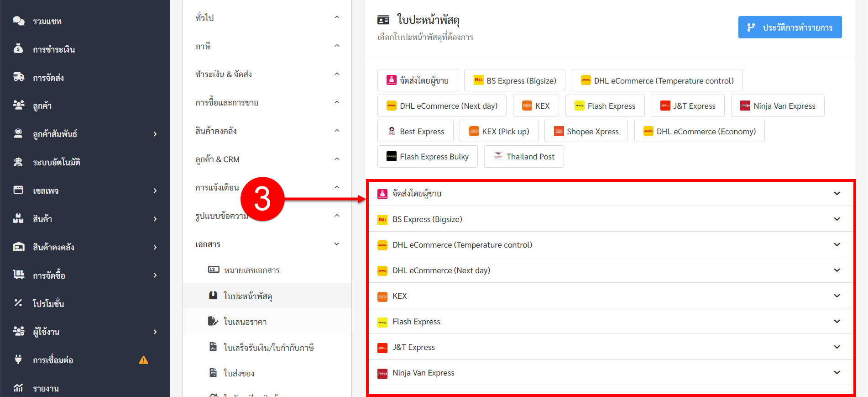This screenshot has width=868, height=397.
Task: Click the J&T Express logo in accordion list
Action: point(382,348)
